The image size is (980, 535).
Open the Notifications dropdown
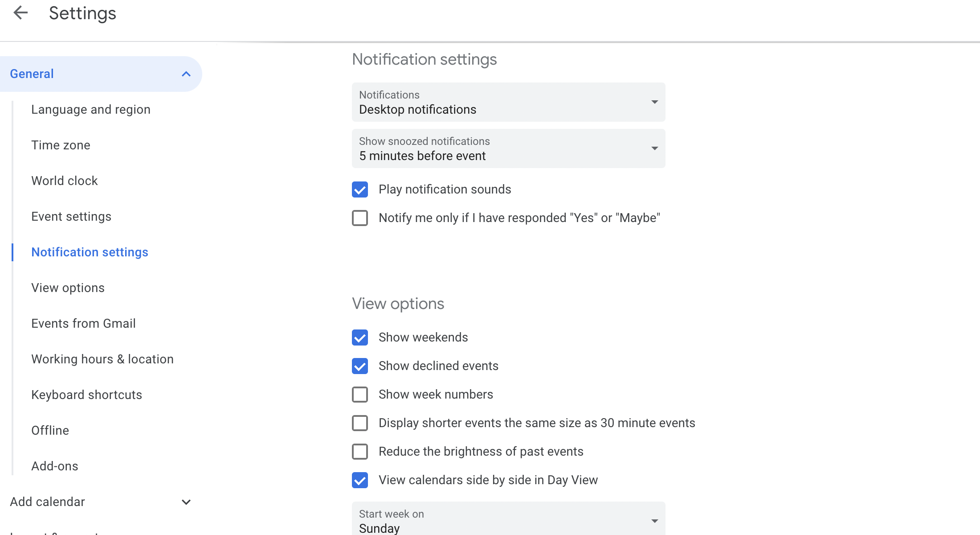coord(508,102)
